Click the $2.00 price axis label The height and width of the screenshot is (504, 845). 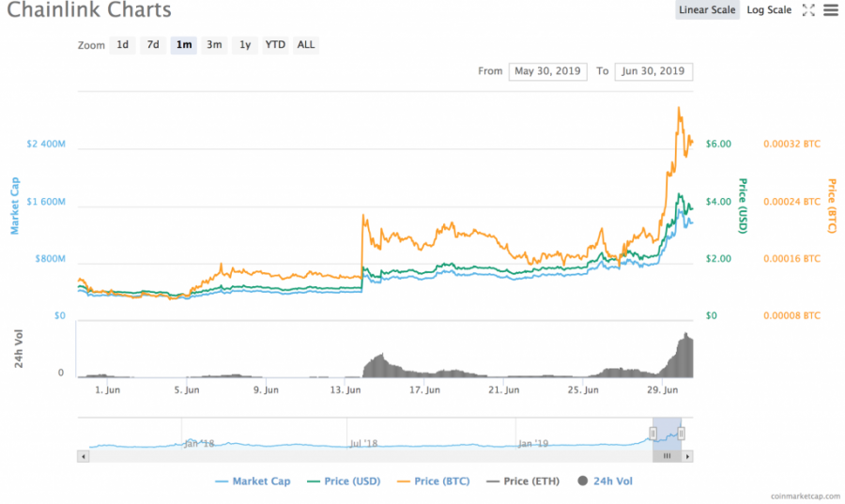[718, 258]
